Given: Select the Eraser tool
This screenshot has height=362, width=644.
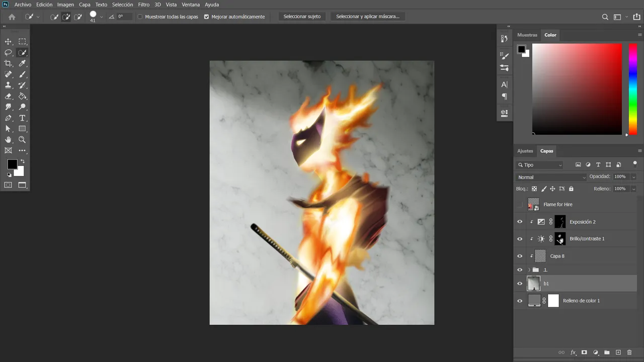Looking at the screenshot, I should [8, 96].
